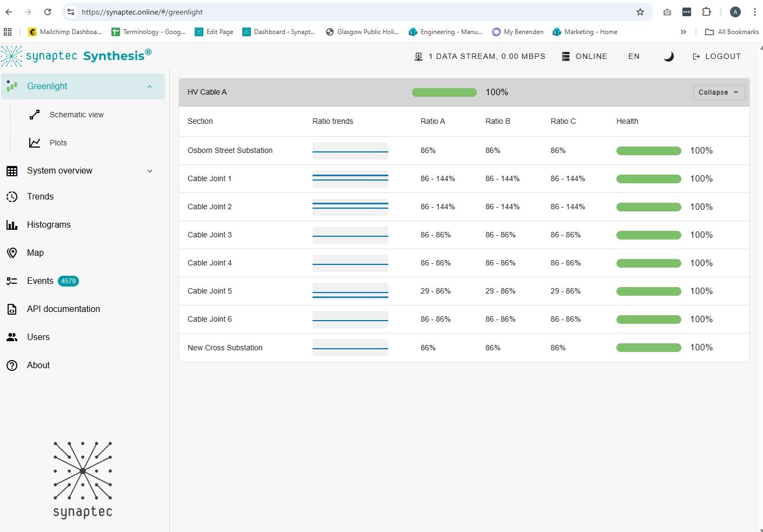Collapse the HV Cable A panel
This screenshot has height=532, width=763.
tap(719, 92)
